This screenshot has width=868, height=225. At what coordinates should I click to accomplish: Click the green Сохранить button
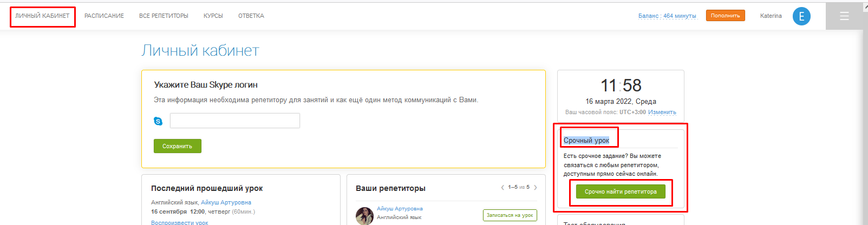pyautogui.click(x=178, y=146)
